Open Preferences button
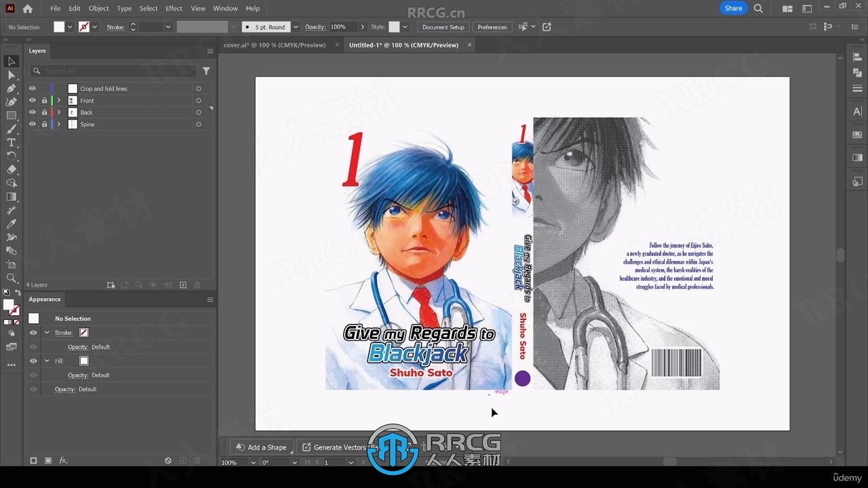Viewport: 868px width, 488px height. [x=492, y=27]
